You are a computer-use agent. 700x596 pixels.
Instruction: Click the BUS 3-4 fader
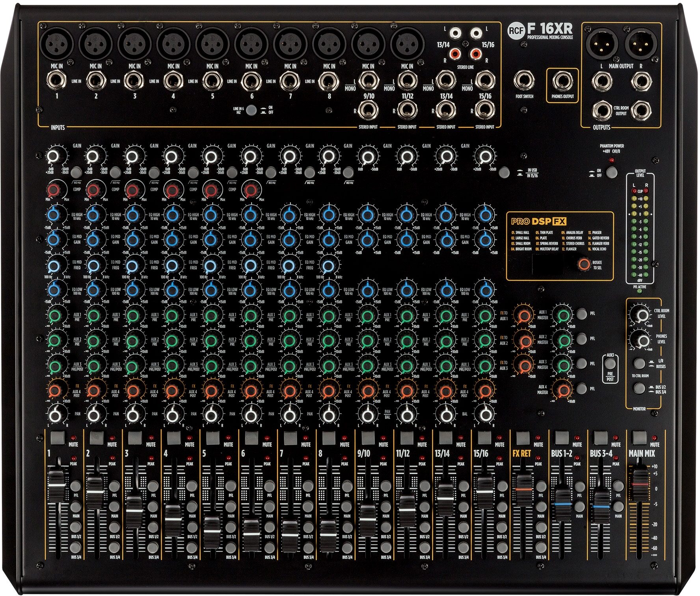tap(601, 507)
